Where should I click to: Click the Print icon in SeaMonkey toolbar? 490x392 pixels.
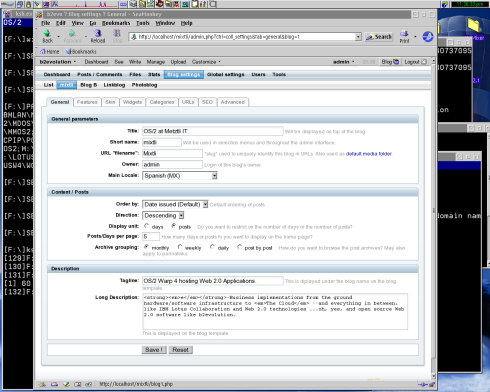coord(404,33)
